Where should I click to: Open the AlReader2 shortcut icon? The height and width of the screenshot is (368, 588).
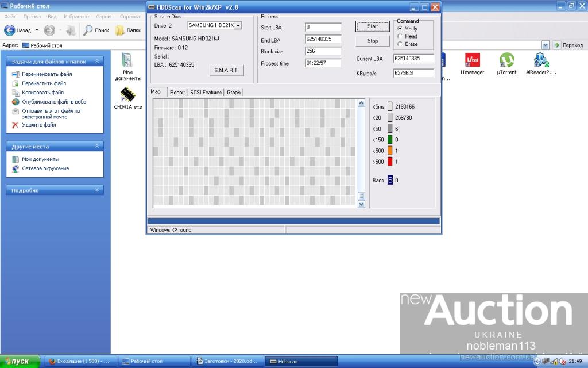[541, 60]
